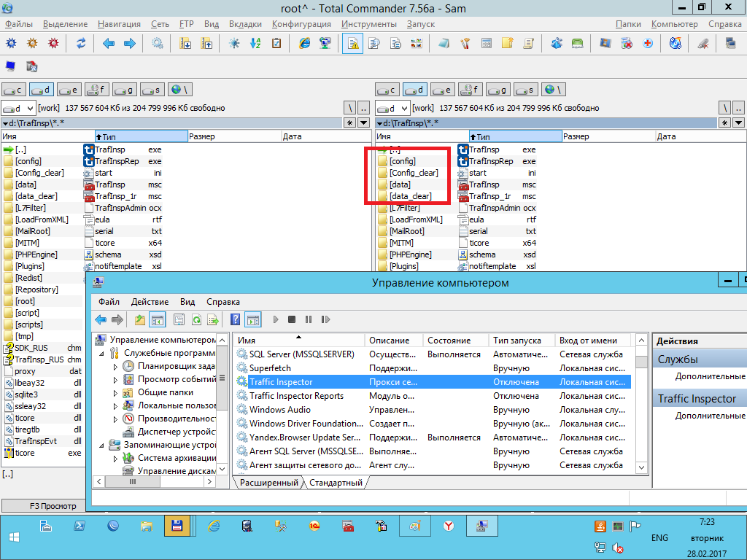Click the A-Z sort icon in the toolbar
The image size is (747, 560).
pos(255,43)
